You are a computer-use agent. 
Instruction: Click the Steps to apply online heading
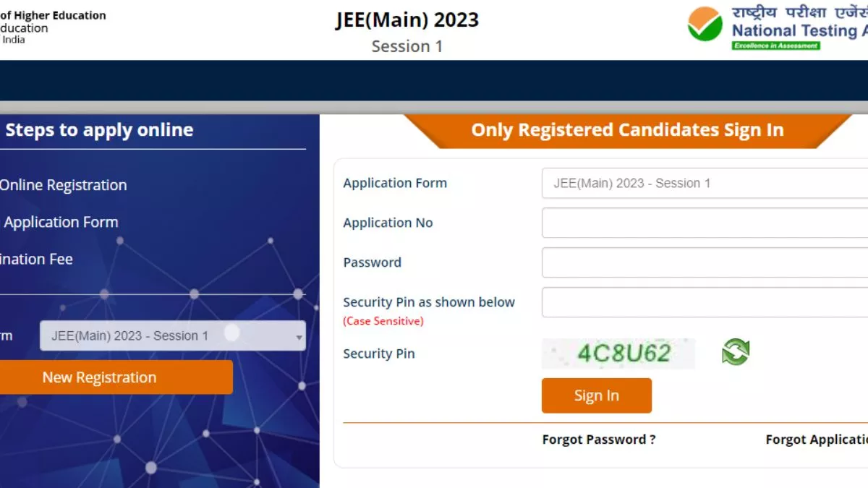click(99, 130)
